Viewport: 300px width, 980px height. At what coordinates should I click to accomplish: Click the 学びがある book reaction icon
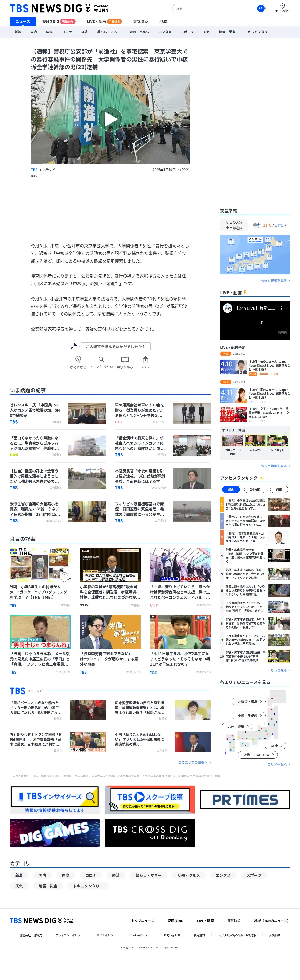(125, 360)
